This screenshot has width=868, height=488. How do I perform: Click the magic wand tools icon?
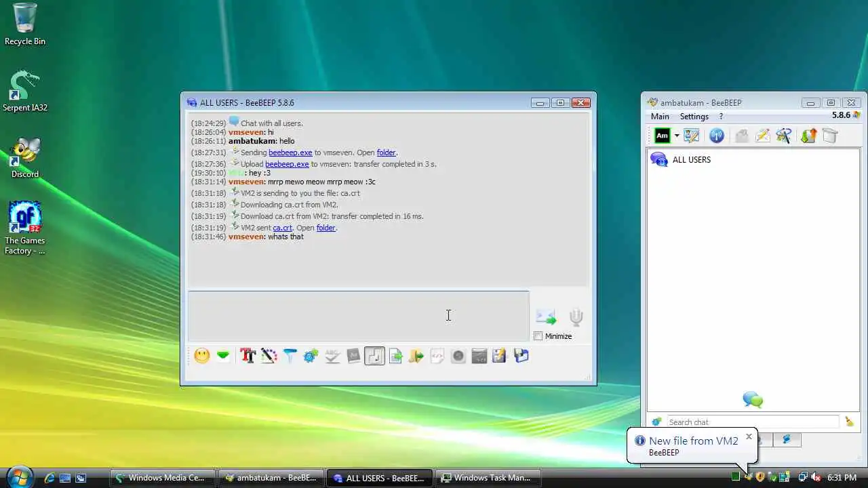(784, 136)
